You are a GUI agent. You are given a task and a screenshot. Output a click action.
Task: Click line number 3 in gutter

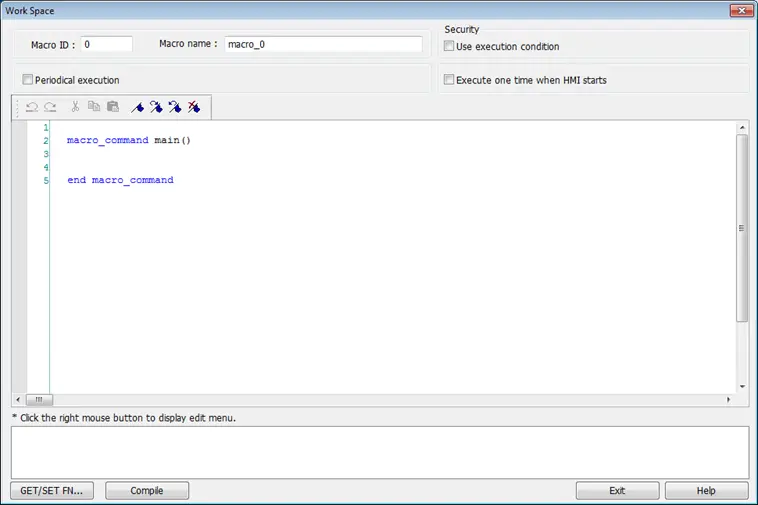click(x=46, y=154)
